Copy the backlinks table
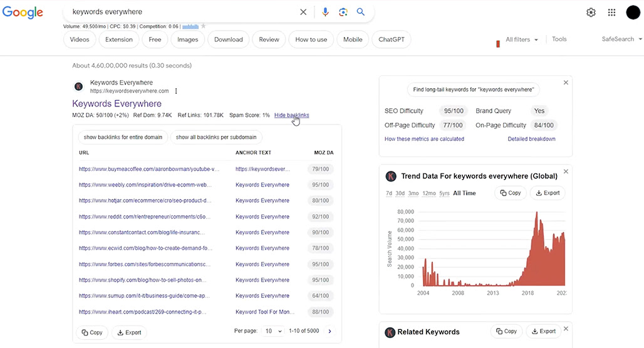The width and height of the screenshot is (644, 348). (x=92, y=332)
